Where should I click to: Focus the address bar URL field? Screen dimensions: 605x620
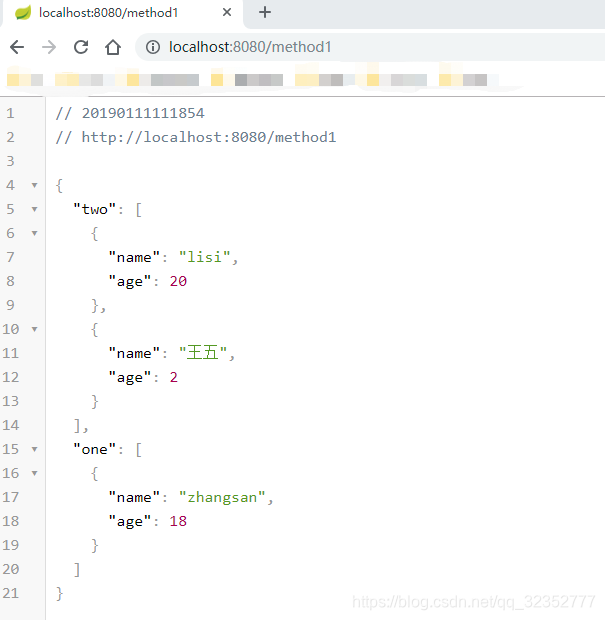point(372,47)
